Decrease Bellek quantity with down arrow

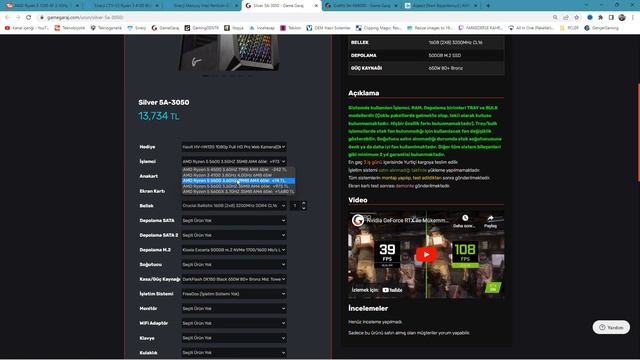(x=303, y=208)
